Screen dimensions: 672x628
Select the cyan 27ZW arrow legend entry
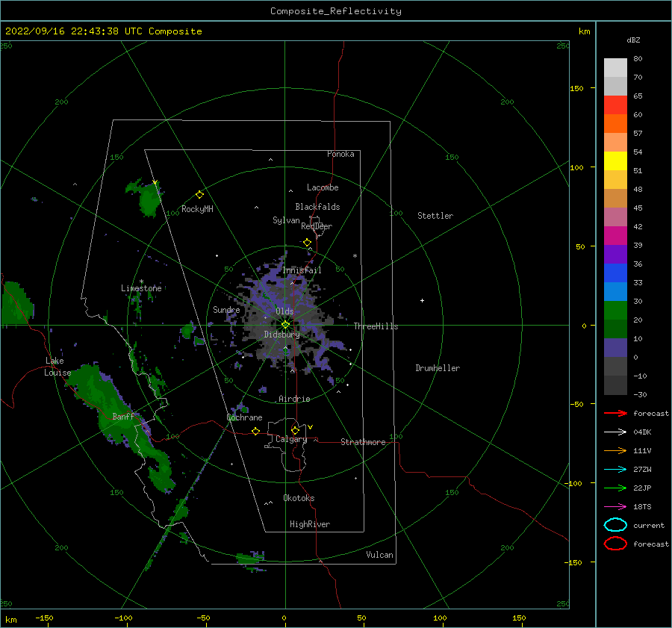pos(615,470)
